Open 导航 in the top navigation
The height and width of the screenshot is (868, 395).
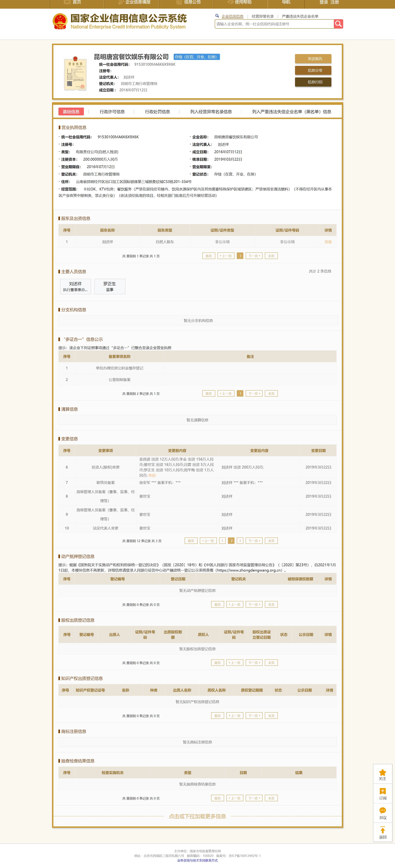[286, 2]
